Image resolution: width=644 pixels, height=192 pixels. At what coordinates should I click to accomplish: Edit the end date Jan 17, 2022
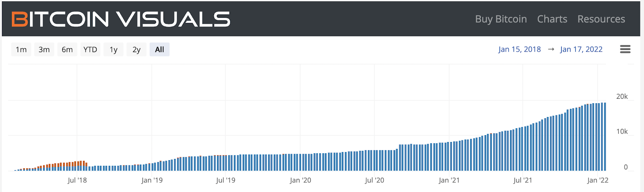click(x=581, y=49)
